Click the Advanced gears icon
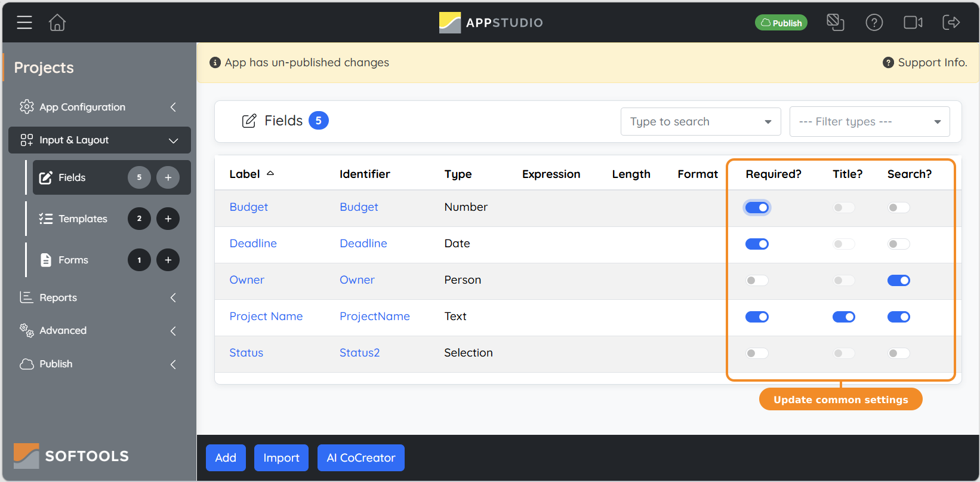The width and height of the screenshot is (980, 482). pos(27,330)
